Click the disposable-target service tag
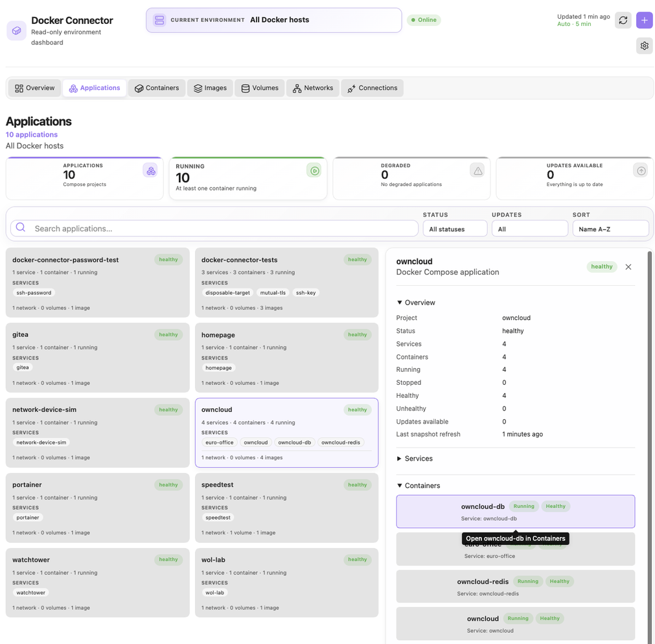The image size is (655, 644). 227,293
